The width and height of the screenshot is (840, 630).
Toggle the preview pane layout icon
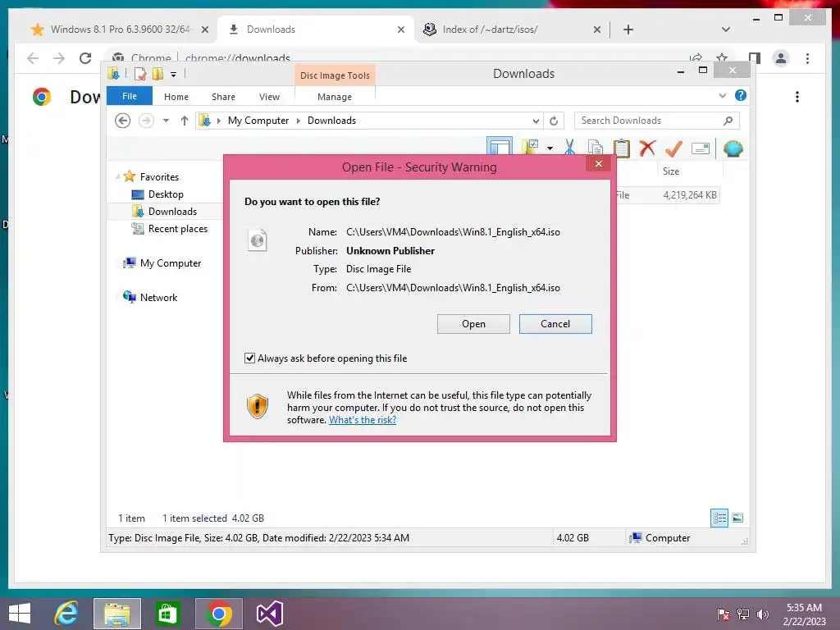(500, 146)
